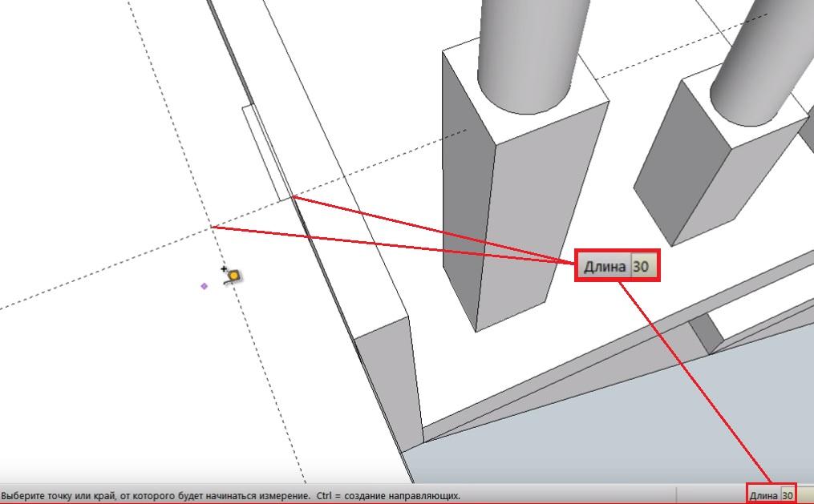Click the 30 value in the viewport callout

point(640,267)
